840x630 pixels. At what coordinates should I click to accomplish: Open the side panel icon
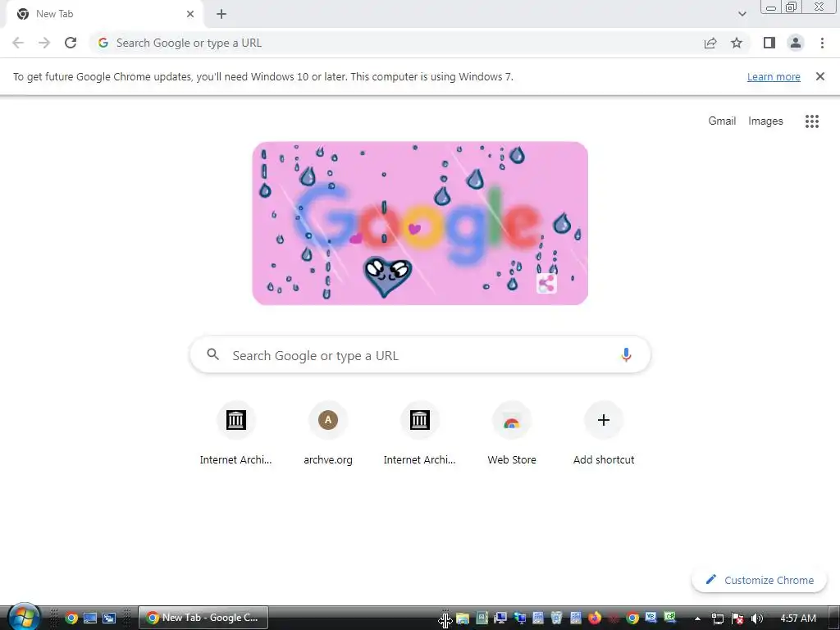tap(769, 43)
